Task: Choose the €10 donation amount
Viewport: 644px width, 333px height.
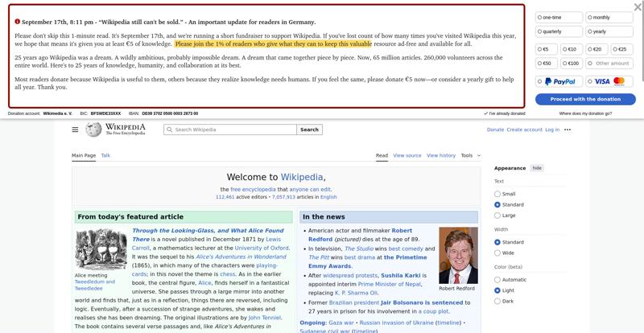Action: pos(572,49)
